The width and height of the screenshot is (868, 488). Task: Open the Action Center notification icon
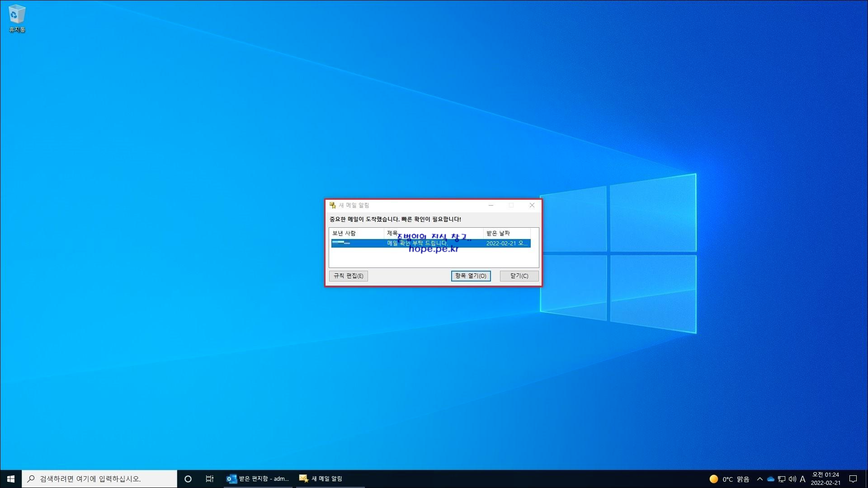853,479
